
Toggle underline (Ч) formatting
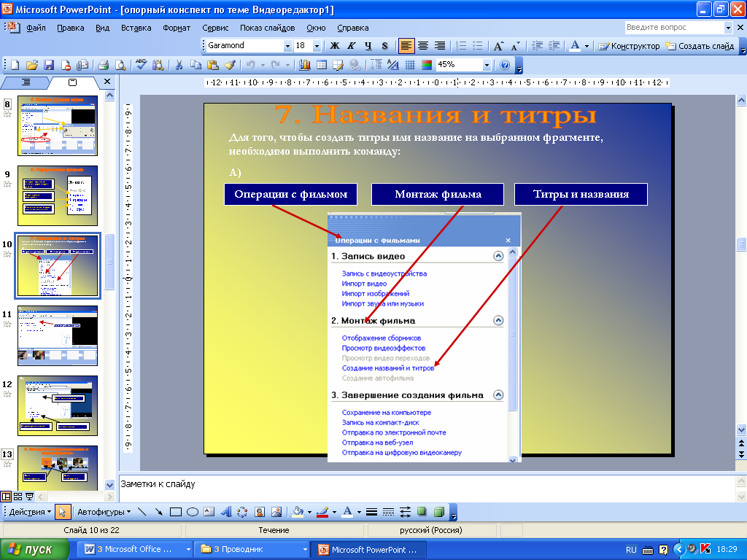368,46
